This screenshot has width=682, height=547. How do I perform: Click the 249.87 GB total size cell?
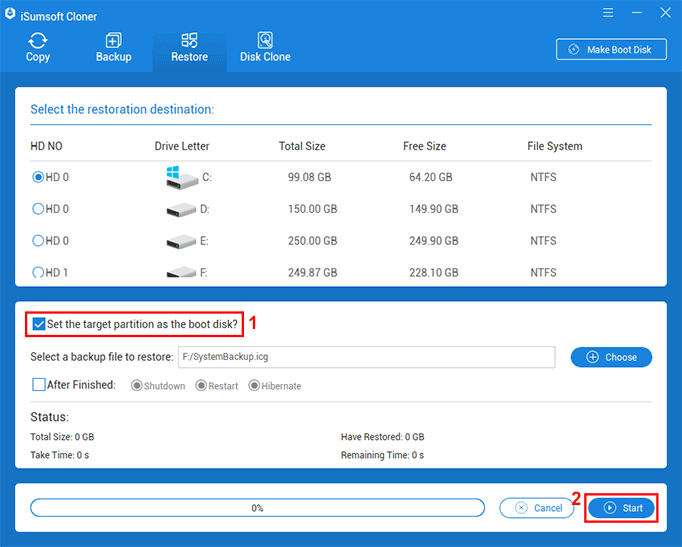313,273
